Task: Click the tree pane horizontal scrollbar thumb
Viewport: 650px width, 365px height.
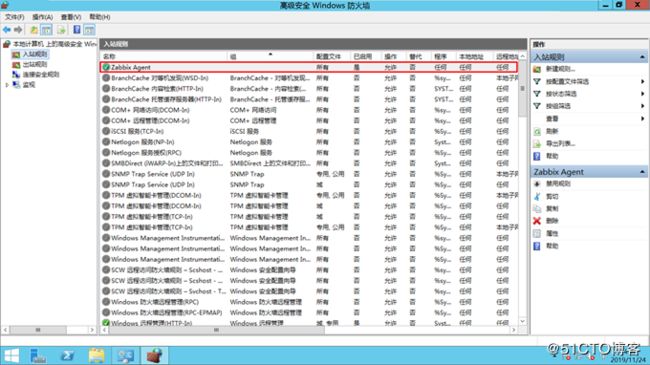Action: point(38,330)
